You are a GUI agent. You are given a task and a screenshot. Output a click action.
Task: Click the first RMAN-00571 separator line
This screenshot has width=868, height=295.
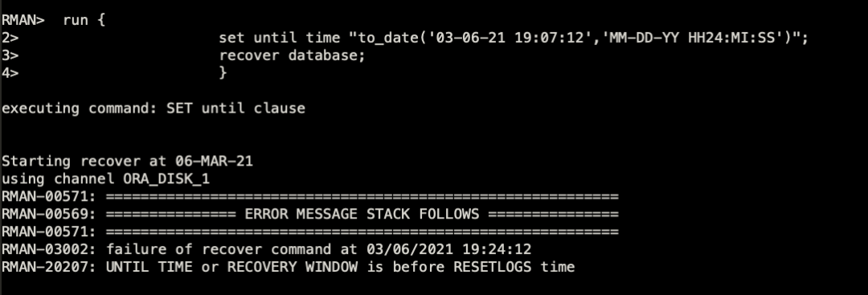(x=310, y=196)
